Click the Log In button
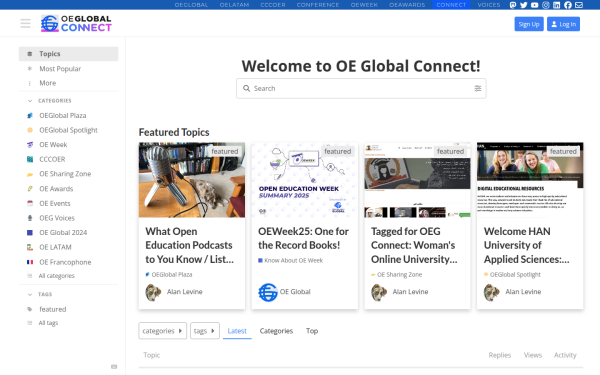600x375 pixels. 563,24
